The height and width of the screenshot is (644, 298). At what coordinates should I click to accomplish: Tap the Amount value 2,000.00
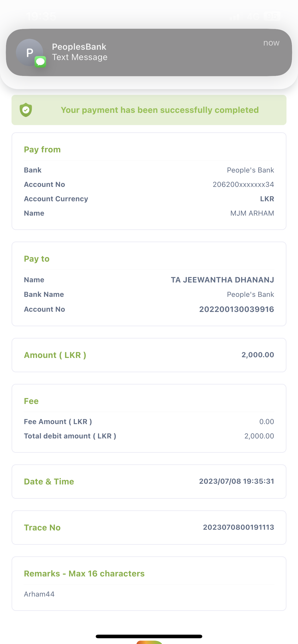(258, 355)
